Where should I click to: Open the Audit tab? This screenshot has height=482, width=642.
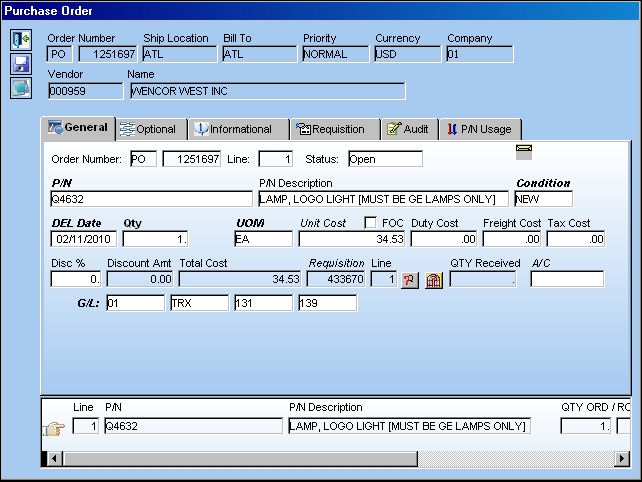(x=409, y=129)
